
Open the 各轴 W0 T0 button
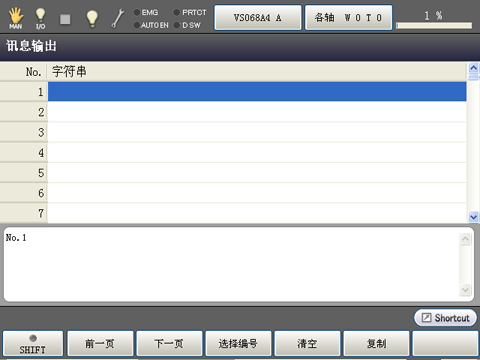[x=348, y=18]
